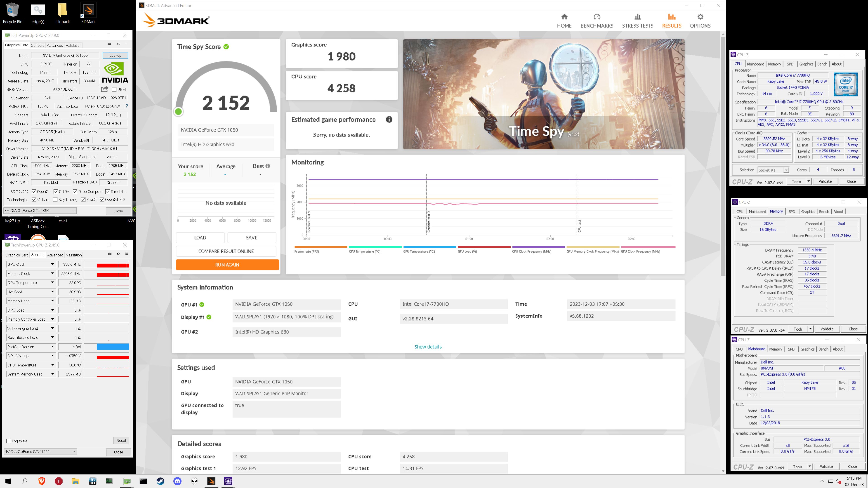Toggle the Ray Tracing checkbox in GPU-Z
Image resolution: width=868 pixels, height=488 pixels.
pyautogui.click(x=55, y=200)
